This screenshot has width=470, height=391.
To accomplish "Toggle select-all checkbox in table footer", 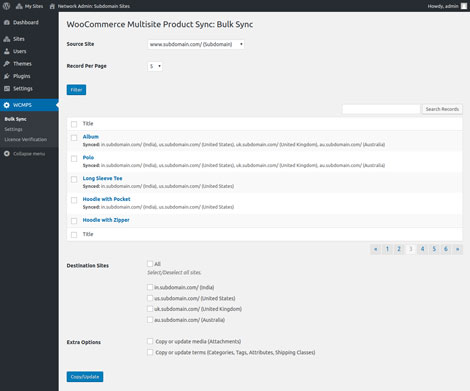I will pyautogui.click(x=74, y=235).
